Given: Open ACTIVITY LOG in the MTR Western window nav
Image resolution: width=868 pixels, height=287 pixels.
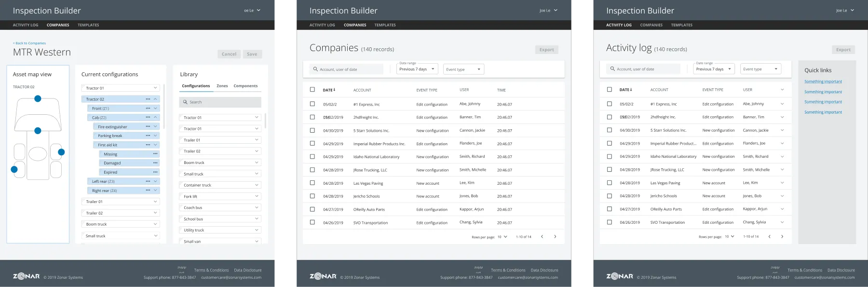Looking at the screenshot, I should pos(26,25).
